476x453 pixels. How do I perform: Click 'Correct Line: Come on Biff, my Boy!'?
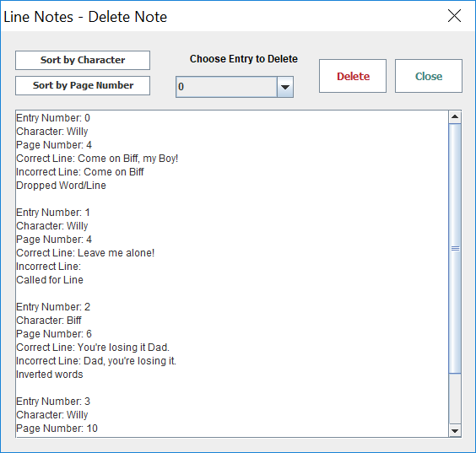point(97,159)
